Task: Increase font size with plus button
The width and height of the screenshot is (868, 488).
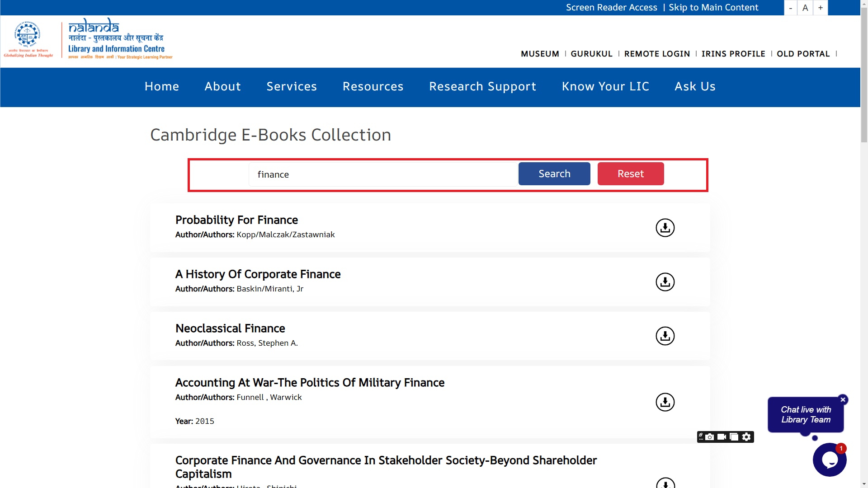Action: pos(821,8)
